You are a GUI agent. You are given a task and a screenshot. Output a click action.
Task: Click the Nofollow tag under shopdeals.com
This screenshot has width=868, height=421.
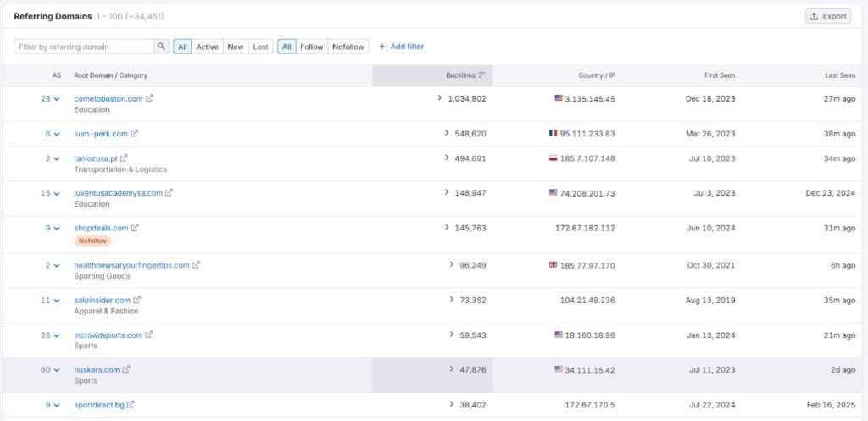coord(92,241)
